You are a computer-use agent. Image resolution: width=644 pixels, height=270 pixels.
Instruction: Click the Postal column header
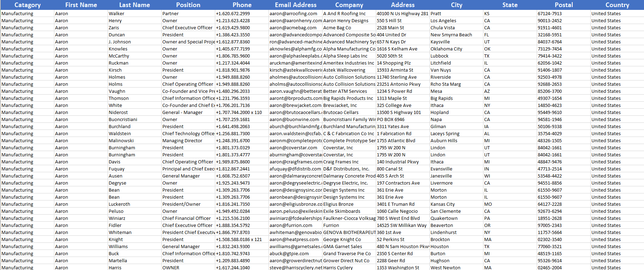coord(564,5)
